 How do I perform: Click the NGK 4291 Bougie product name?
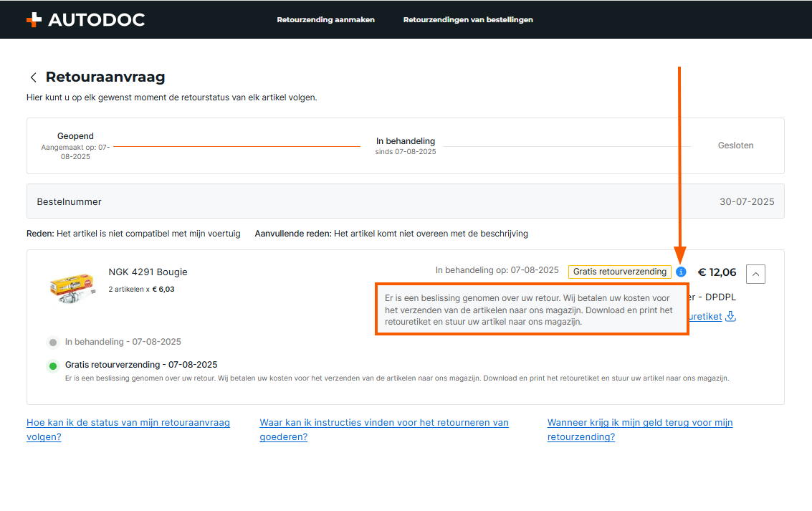click(148, 272)
